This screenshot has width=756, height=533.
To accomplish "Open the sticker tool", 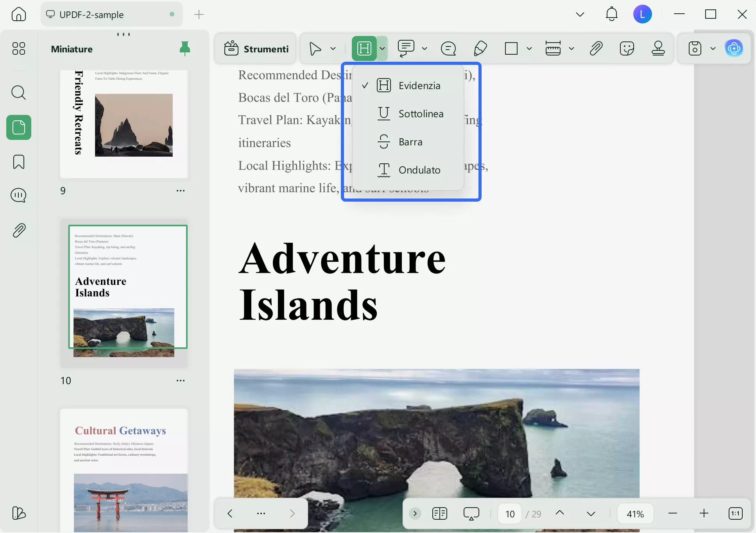I will [x=627, y=48].
